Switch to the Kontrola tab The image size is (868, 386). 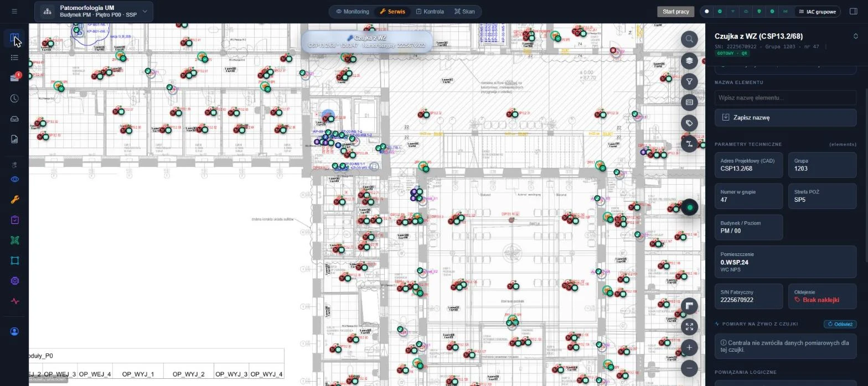pyautogui.click(x=430, y=12)
